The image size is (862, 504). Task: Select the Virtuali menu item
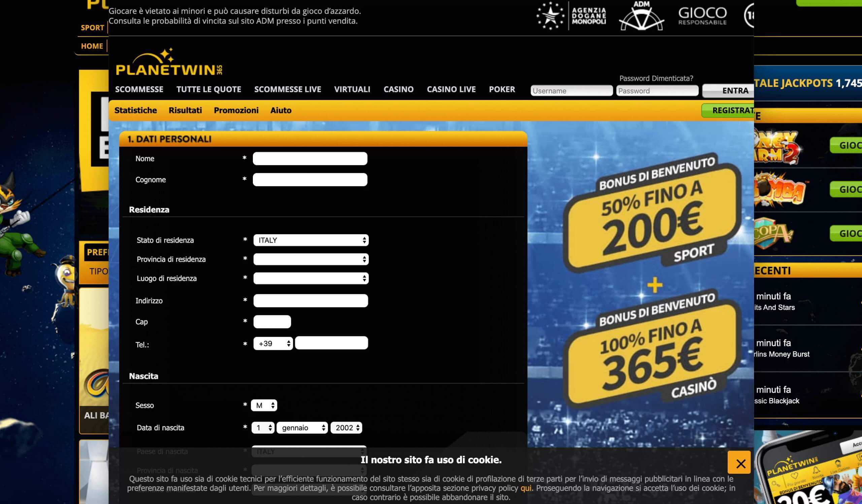coord(352,89)
